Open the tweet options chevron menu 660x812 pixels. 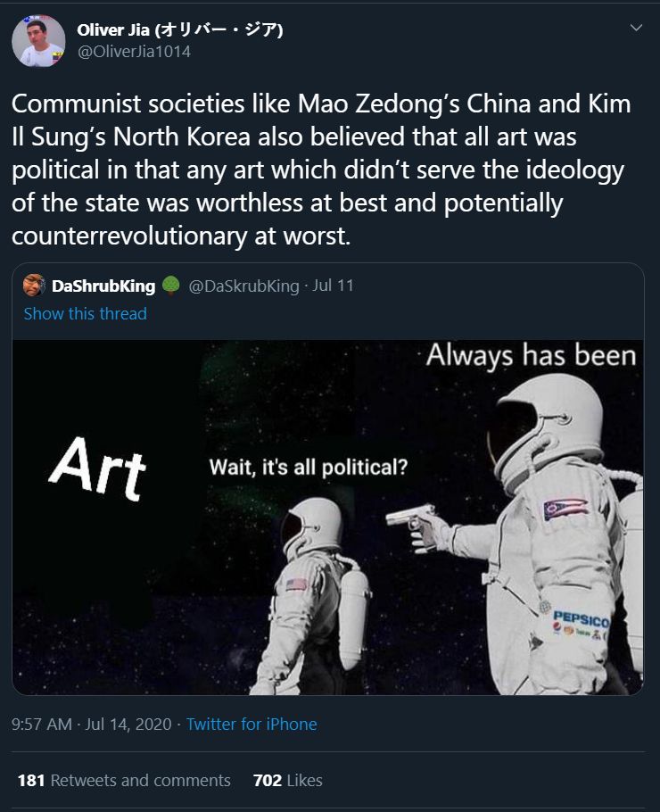tap(636, 28)
